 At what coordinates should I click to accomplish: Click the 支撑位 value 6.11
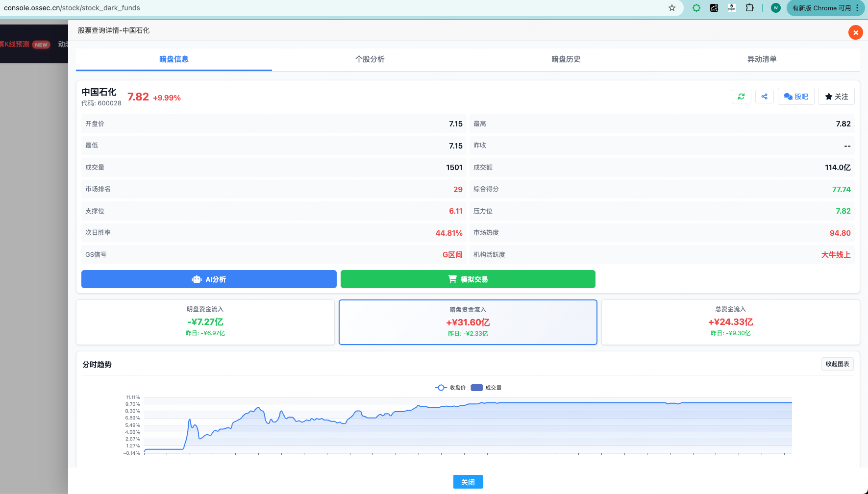coord(456,211)
